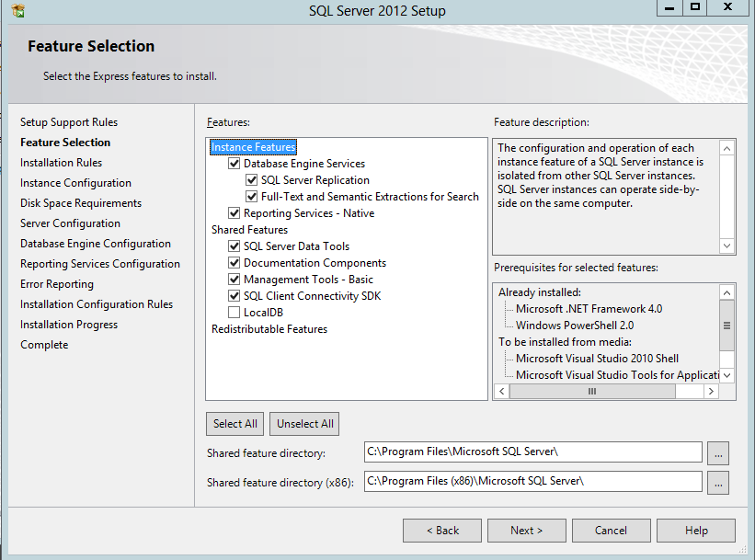Image resolution: width=755 pixels, height=560 pixels.
Task: Minimize the SQL Server 2012 Setup window
Action: pyautogui.click(x=669, y=7)
